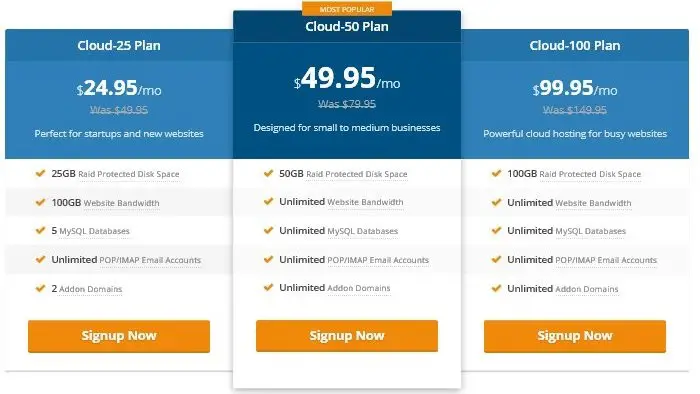The height and width of the screenshot is (394, 700).
Task: Click Cloud-50 Plan Signup Now button
Action: (x=347, y=336)
